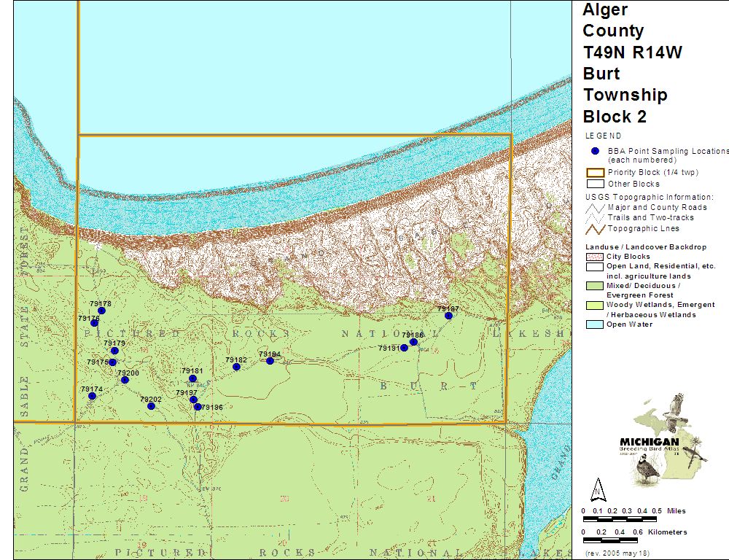
Task: Click the Topographic Lines legend symbol
Action: point(595,228)
